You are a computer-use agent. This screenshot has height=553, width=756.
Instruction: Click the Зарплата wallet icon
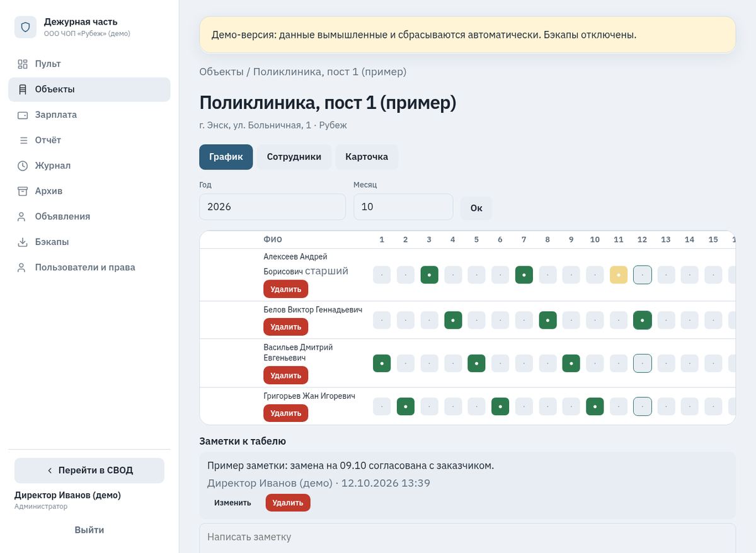click(x=23, y=115)
